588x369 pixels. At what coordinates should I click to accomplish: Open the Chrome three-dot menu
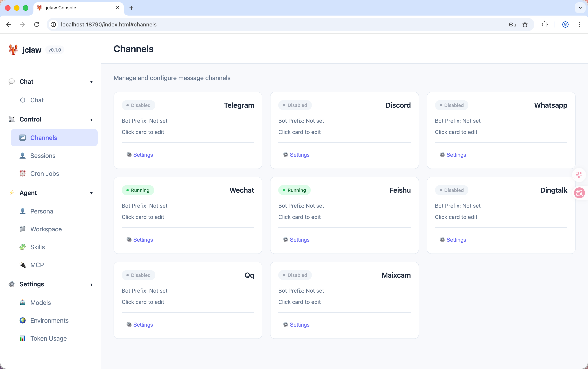[579, 24]
